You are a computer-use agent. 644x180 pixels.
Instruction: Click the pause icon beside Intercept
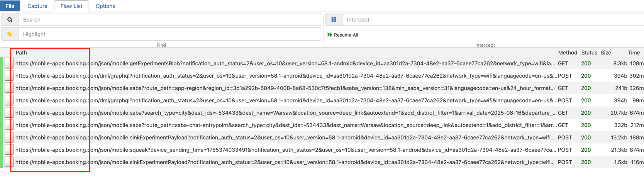[x=334, y=20]
